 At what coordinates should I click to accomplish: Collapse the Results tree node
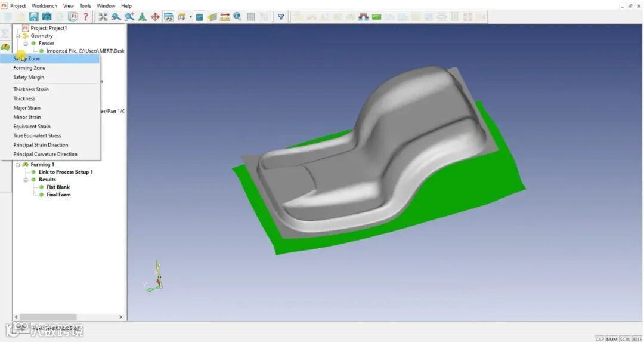[26, 180]
